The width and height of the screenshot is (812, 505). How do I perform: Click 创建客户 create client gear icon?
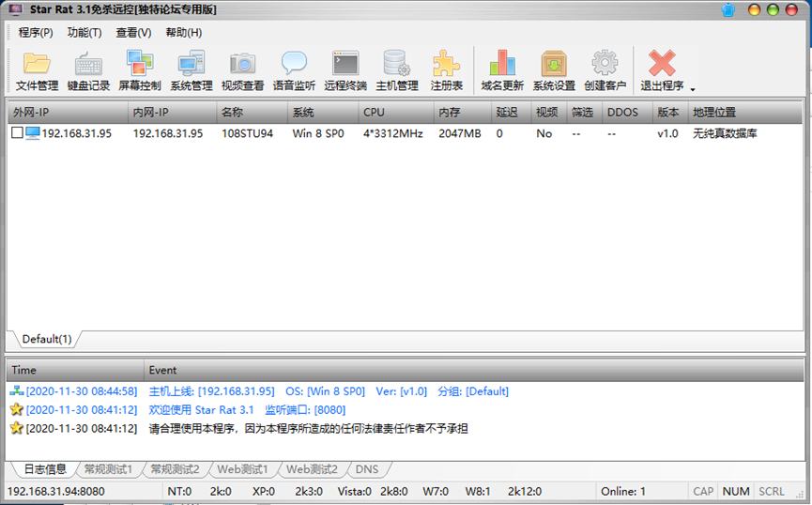[x=605, y=63]
